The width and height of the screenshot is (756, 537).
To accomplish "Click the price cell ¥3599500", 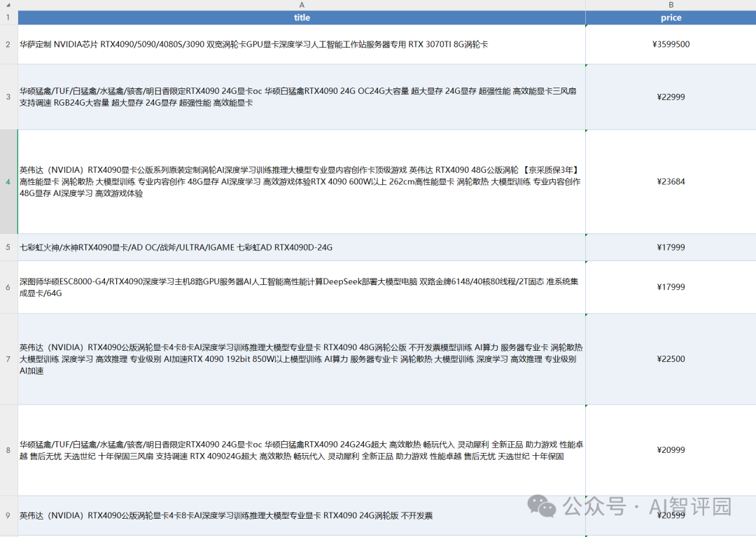I will coord(671,44).
